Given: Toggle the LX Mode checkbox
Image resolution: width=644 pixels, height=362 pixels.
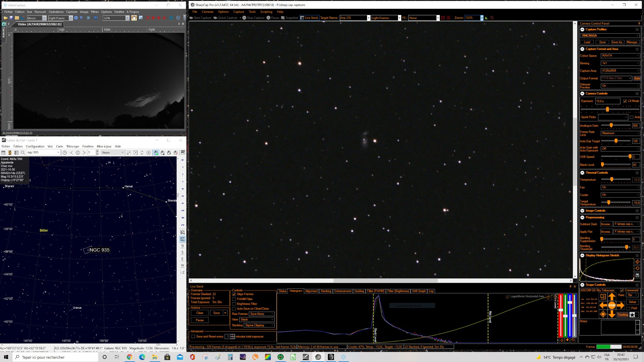Looking at the screenshot, I should pyautogui.click(x=625, y=101).
